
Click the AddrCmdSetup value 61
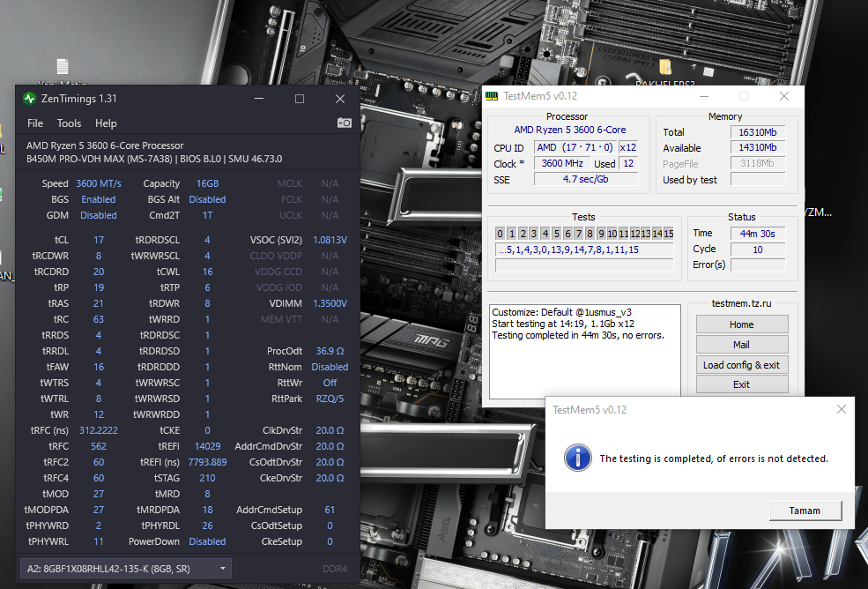(x=330, y=510)
